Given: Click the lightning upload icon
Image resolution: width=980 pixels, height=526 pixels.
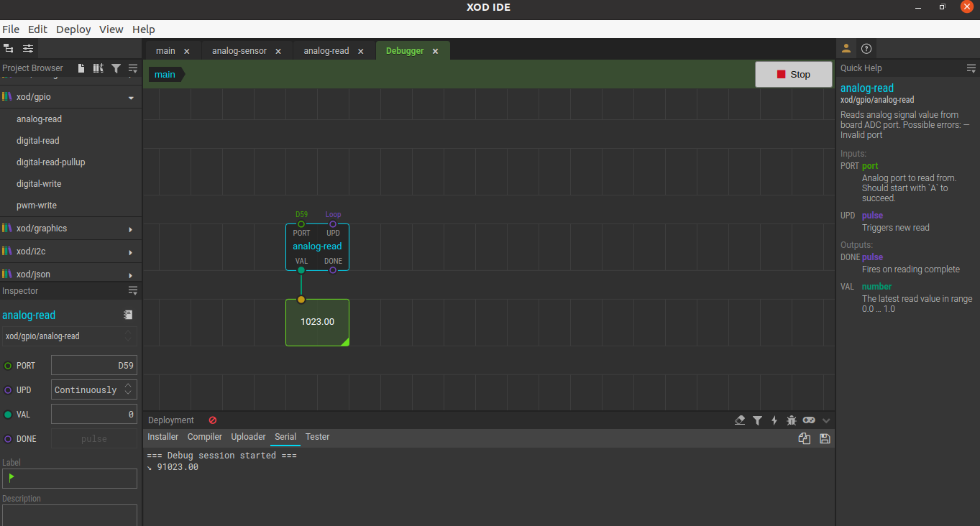Looking at the screenshot, I should coord(774,420).
